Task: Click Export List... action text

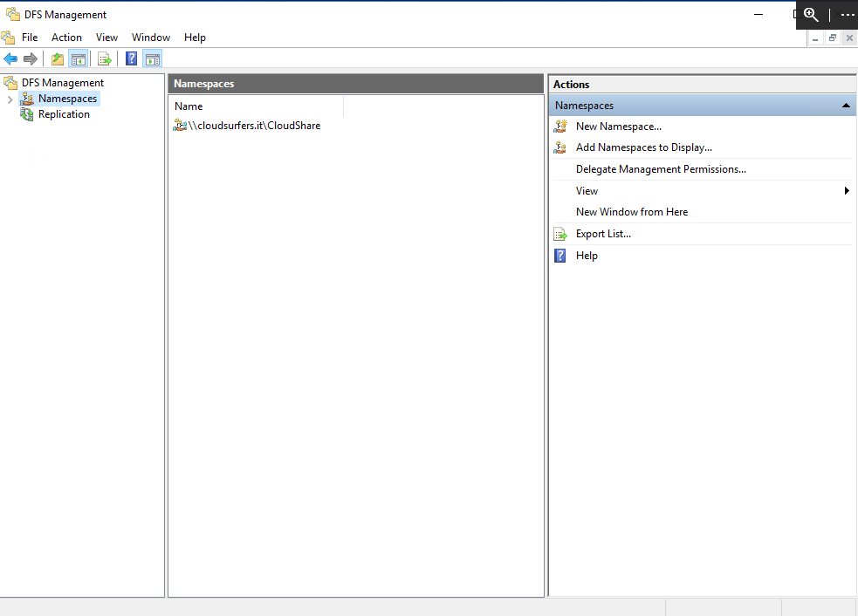Action: pyautogui.click(x=603, y=234)
